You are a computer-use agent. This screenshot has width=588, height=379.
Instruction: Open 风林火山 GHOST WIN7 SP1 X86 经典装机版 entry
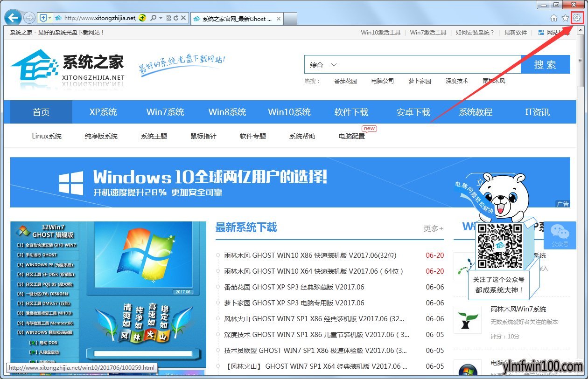pos(314,319)
